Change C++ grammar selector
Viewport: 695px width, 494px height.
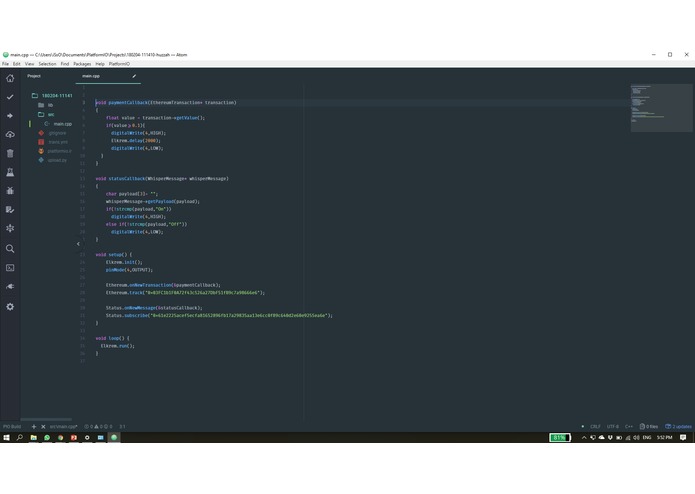pos(629,427)
